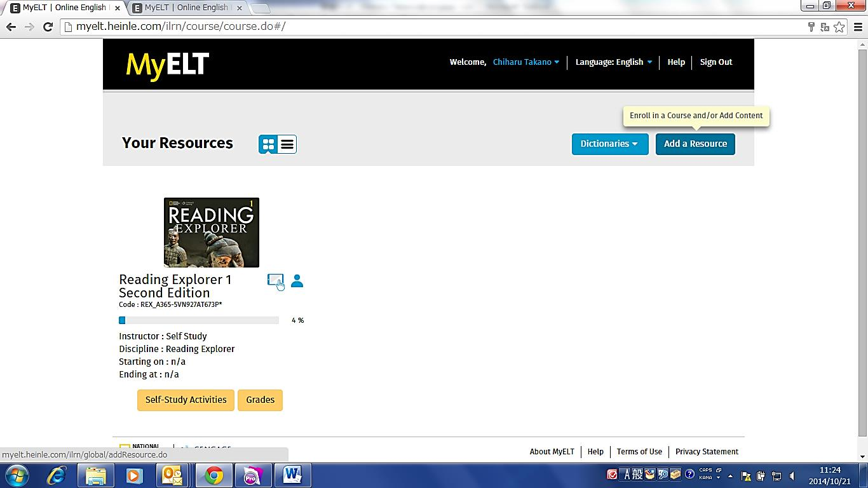Viewport: 868px width, 488px height.
Task: Open the Pro app taskbar icon
Action: coord(253,475)
